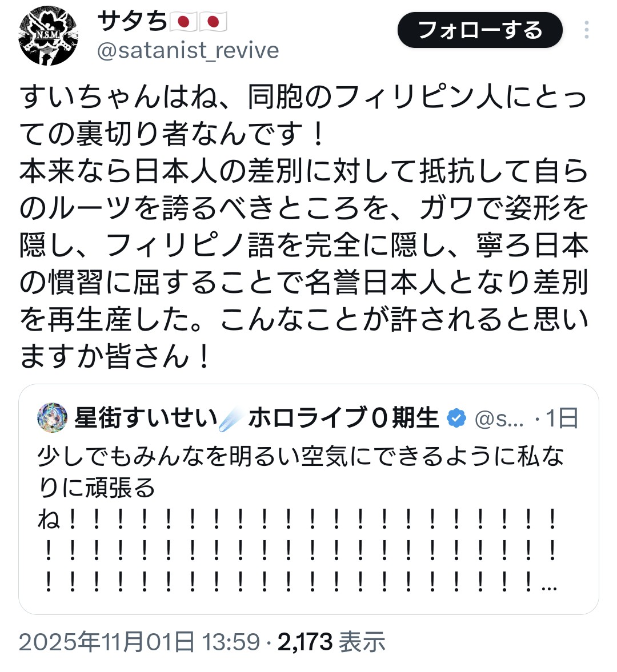Open the three-dot more options menu
Screen dimensions: 617x672
(x=586, y=30)
